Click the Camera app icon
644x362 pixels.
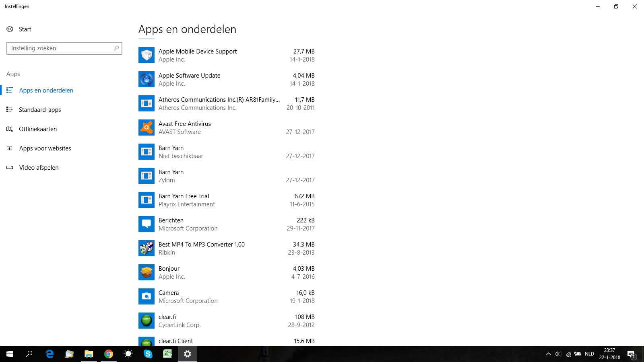[x=147, y=296]
